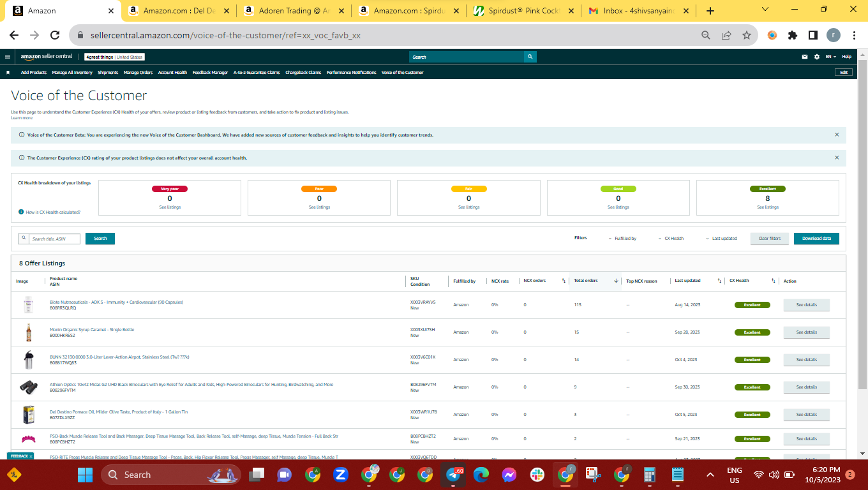
Task: Show hidden system tray icons
Action: tap(710, 475)
